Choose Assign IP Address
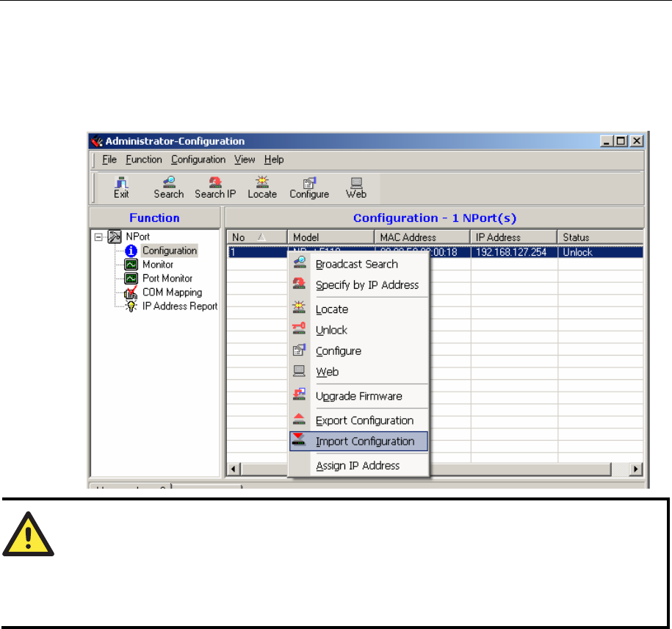 (x=359, y=466)
